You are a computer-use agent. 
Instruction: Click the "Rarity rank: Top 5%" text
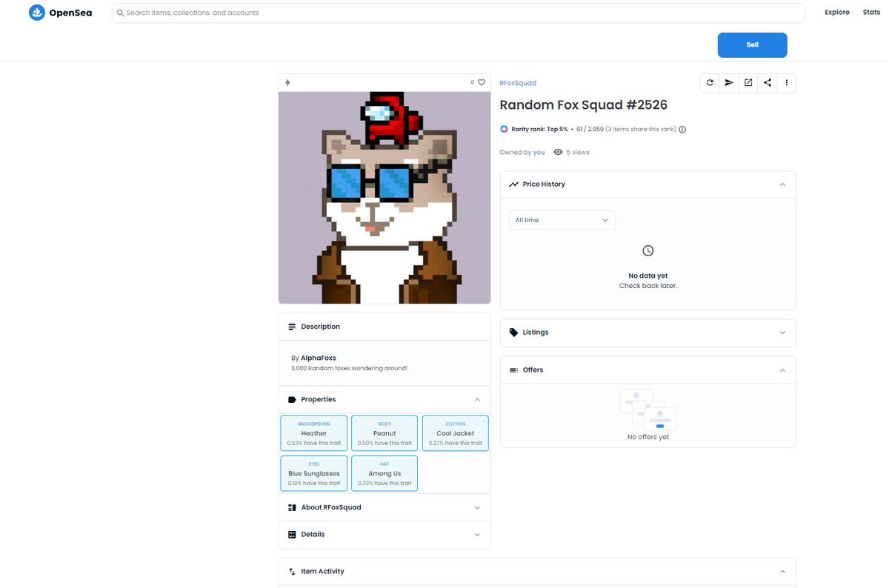pos(539,129)
